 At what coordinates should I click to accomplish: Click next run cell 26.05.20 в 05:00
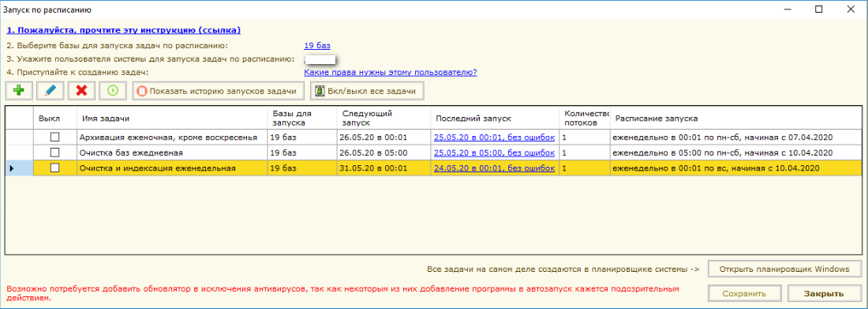click(383, 153)
